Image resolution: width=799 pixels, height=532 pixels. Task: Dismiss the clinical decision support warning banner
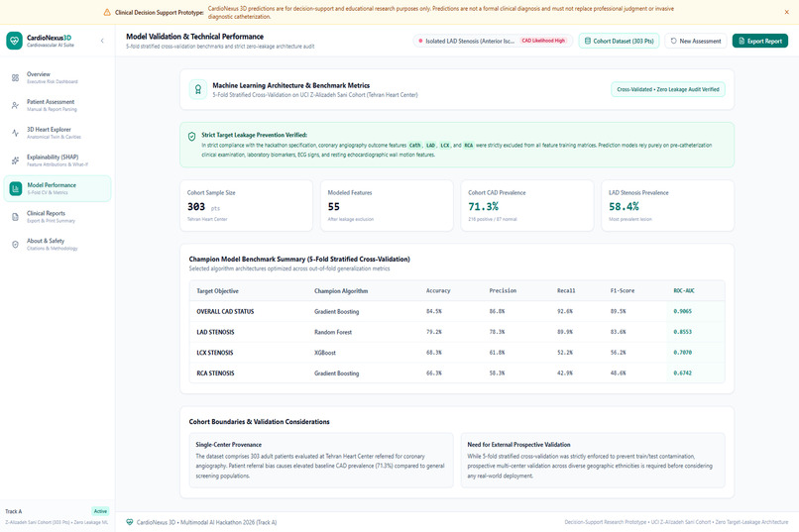click(787, 12)
